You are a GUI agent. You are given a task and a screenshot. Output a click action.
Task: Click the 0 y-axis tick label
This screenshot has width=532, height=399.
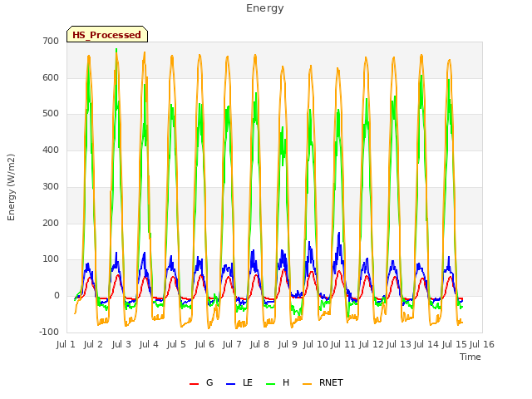57,296
